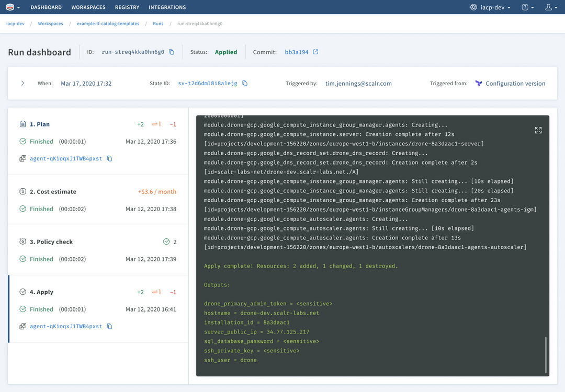Click the clipboard icon beside 1. Plan
565x392 pixels.
22,124
